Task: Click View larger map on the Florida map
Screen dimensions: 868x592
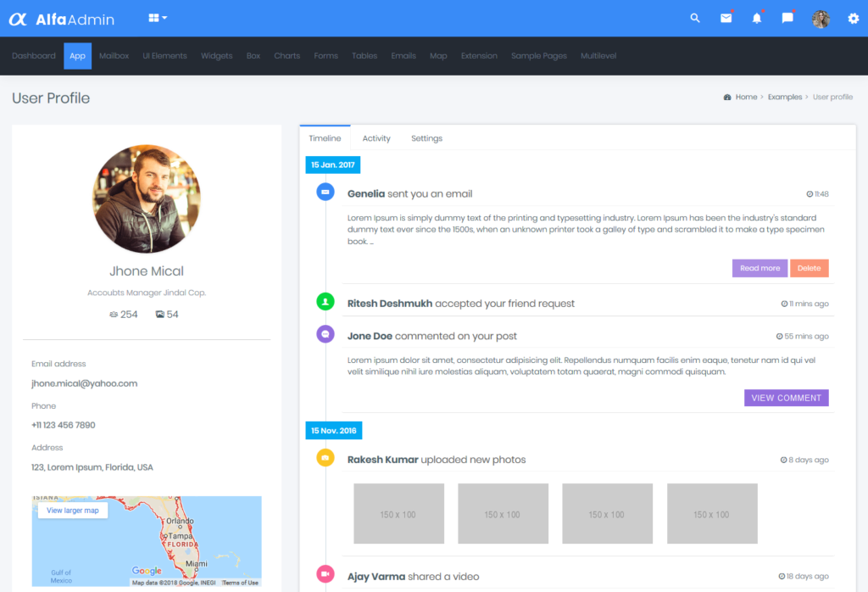Action: click(73, 510)
